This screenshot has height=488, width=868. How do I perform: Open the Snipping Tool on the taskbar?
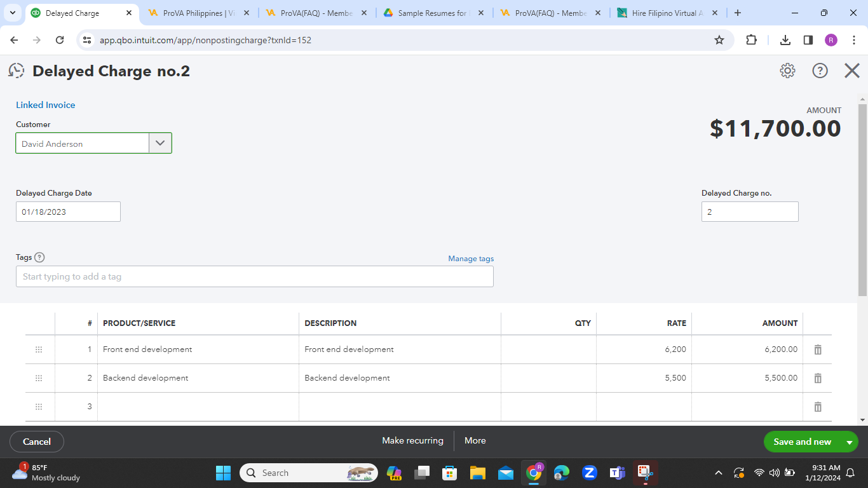click(x=645, y=473)
